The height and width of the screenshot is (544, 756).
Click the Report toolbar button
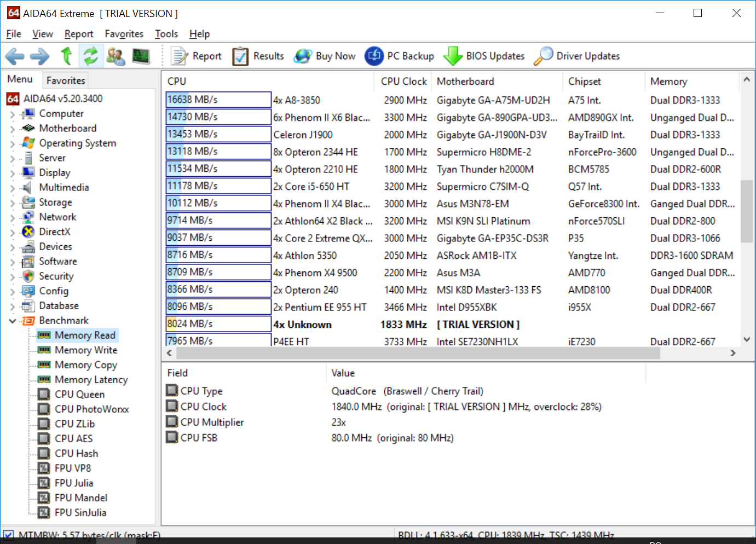click(196, 56)
